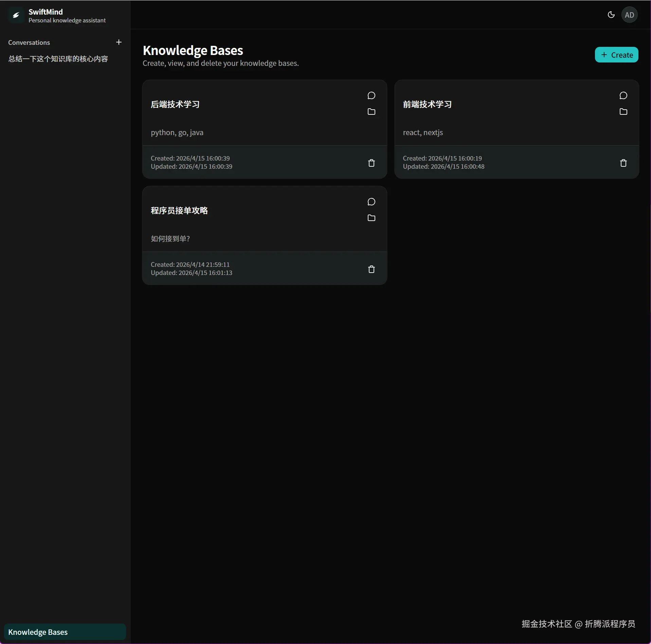Open folder of 程序员接单攻略 knowledge base
The height and width of the screenshot is (644, 651).
pyautogui.click(x=372, y=218)
